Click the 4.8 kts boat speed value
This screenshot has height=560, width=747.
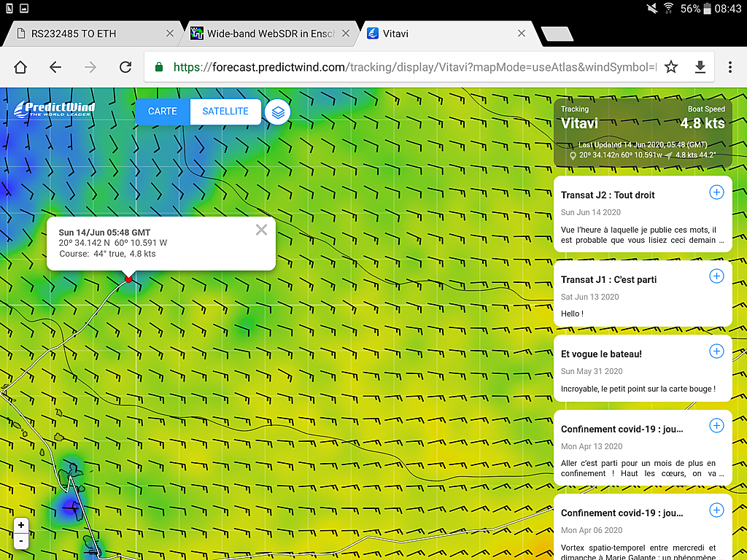(x=703, y=124)
